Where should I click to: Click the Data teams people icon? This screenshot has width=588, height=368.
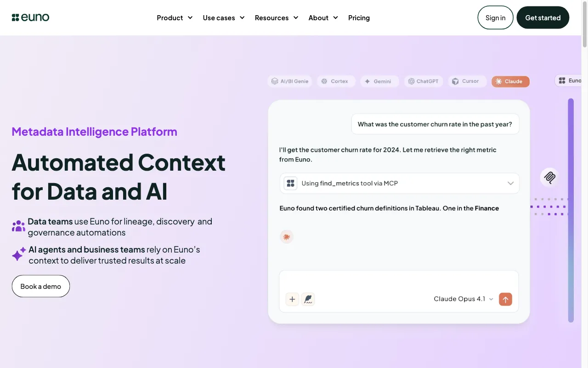pyautogui.click(x=18, y=226)
